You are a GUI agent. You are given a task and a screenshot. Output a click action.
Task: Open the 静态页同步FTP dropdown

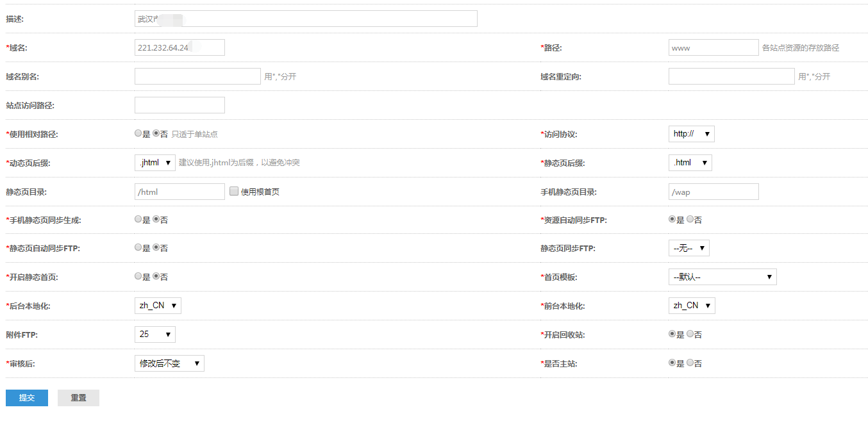click(689, 248)
